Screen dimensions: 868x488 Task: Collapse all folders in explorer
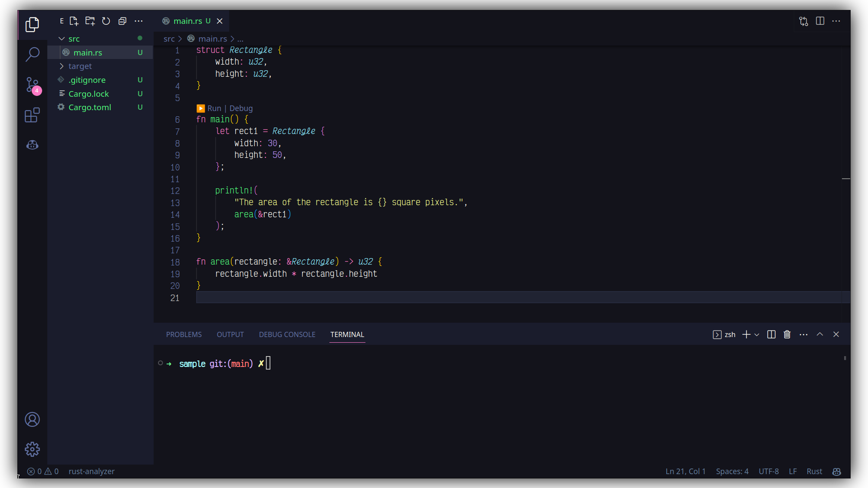click(x=122, y=21)
